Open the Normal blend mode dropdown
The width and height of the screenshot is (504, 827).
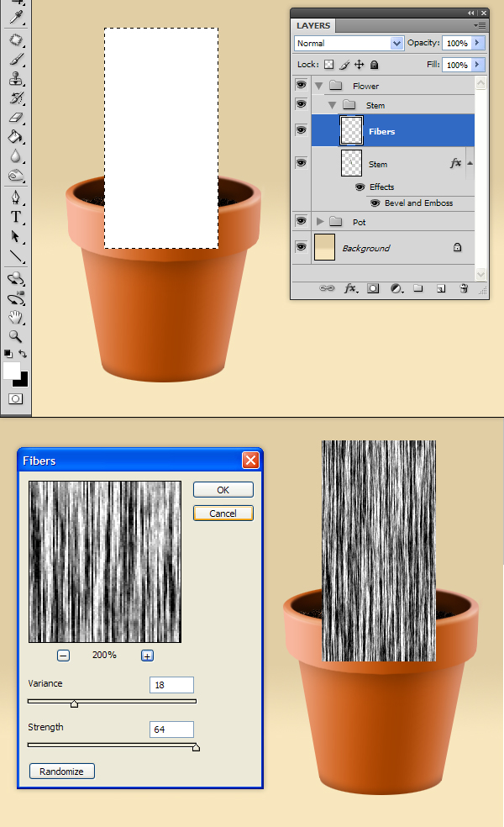click(349, 43)
